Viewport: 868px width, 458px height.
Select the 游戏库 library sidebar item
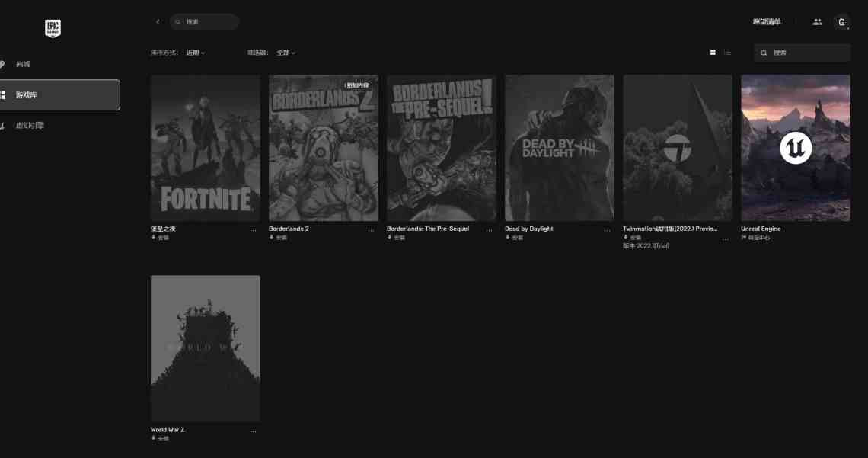point(59,95)
